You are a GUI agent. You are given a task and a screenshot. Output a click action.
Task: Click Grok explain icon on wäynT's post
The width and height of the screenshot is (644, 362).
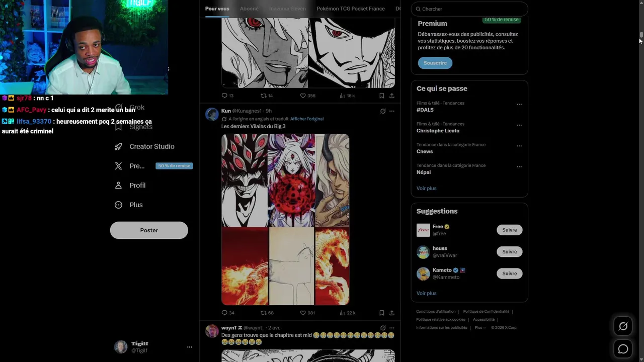(x=383, y=328)
